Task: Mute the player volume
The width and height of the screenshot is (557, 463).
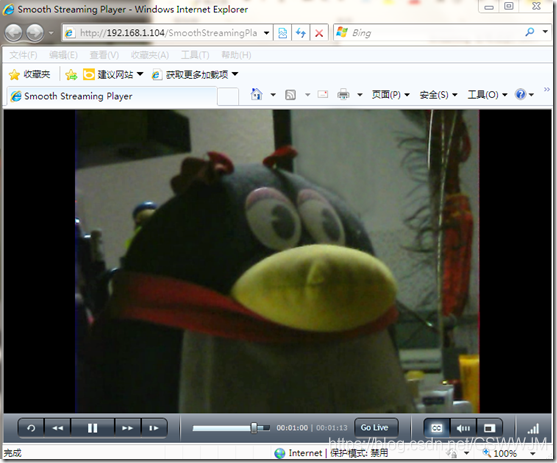Action: tap(463, 428)
